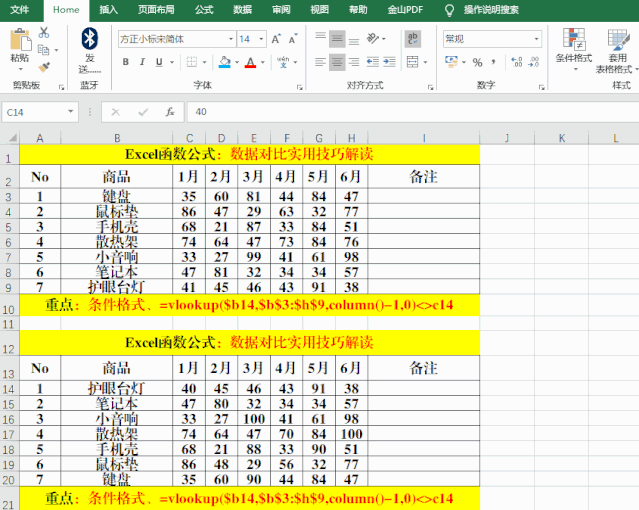The image size is (639, 510).
Task: Open the 数据 (Data) ribbon tab
Action: pyautogui.click(x=242, y=9)
